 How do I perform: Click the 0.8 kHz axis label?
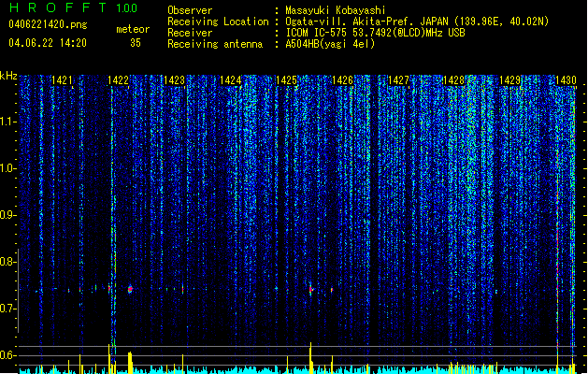coord(7,262)
